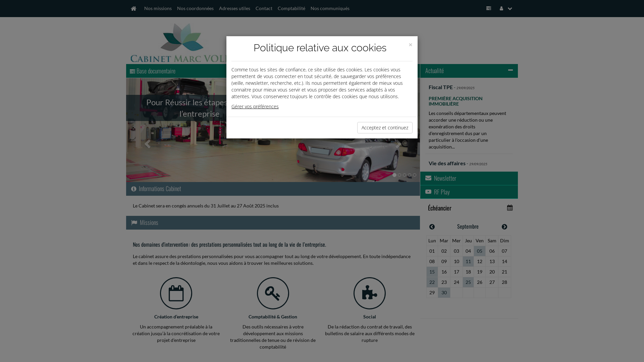The image size is (644, 362).
Task: Select the last carousel slide indicator
Action: click(415, 175)
